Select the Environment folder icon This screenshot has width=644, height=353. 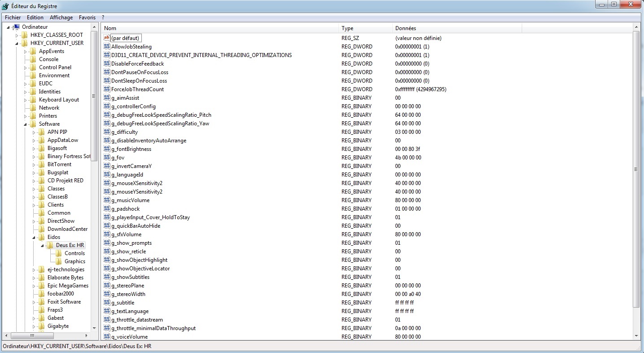click(33, 75)
